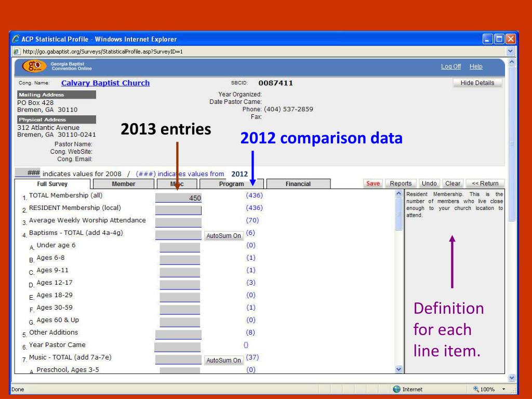The image size is (532, 399).
Task: Click the Music TOTAL input field
Action: [179, 360]
